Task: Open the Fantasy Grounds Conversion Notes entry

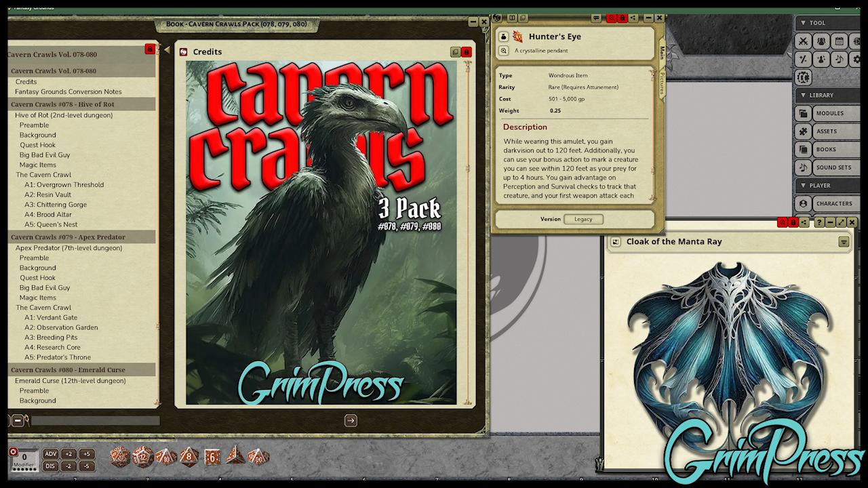Action: (x=68, y=91)
